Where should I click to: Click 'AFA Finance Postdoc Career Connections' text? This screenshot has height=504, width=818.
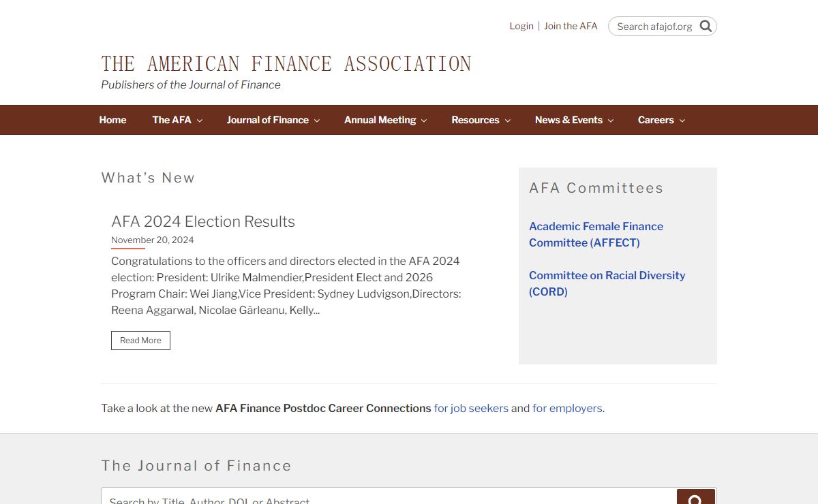[323, 409]
